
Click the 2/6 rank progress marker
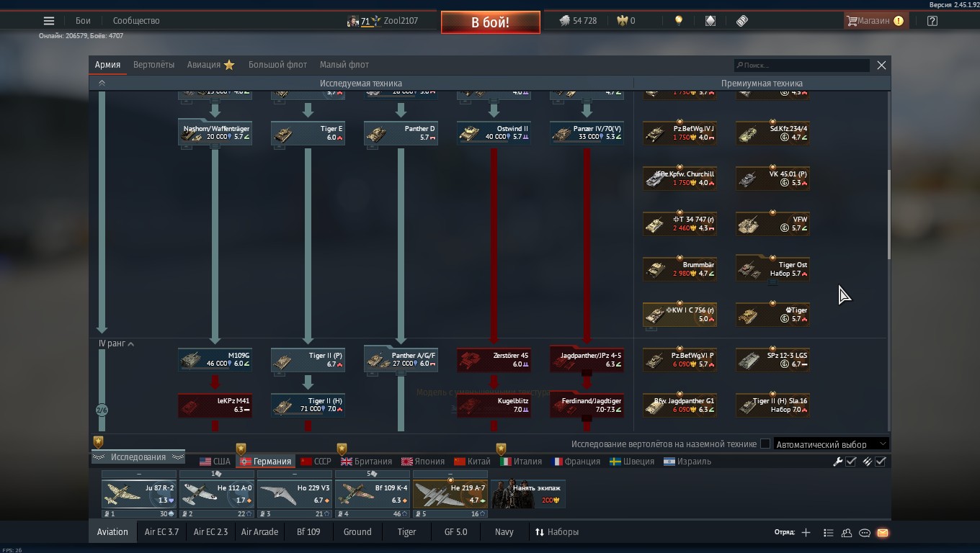[102, 410]
